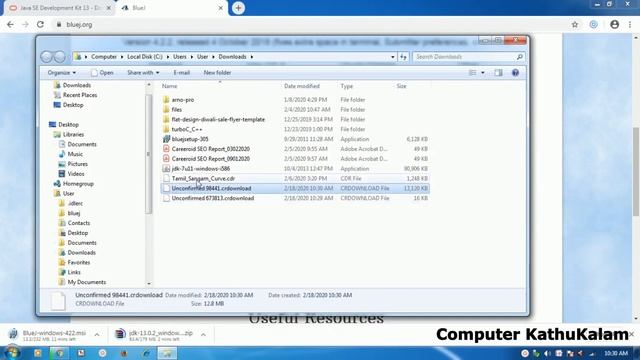Screen dimensions: 640x360
Task: Expand the Downloads breadcrumb arrow
Action: tap(252, 57)
